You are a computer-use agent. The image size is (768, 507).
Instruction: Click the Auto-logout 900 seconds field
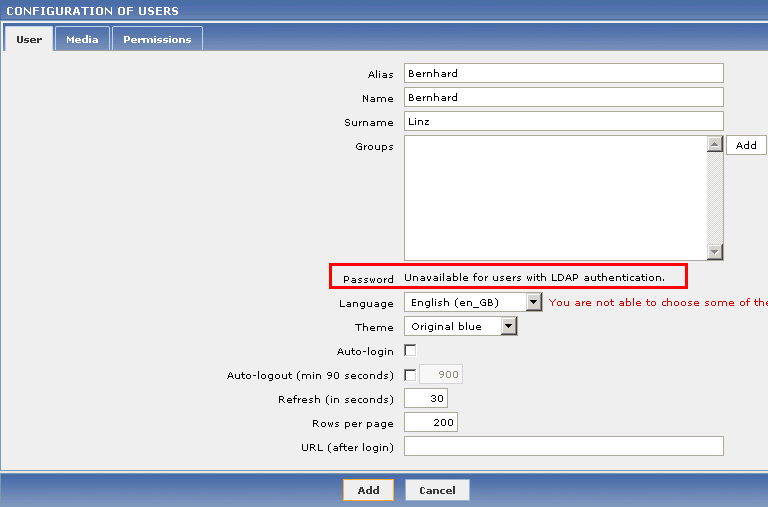(441, 375)
